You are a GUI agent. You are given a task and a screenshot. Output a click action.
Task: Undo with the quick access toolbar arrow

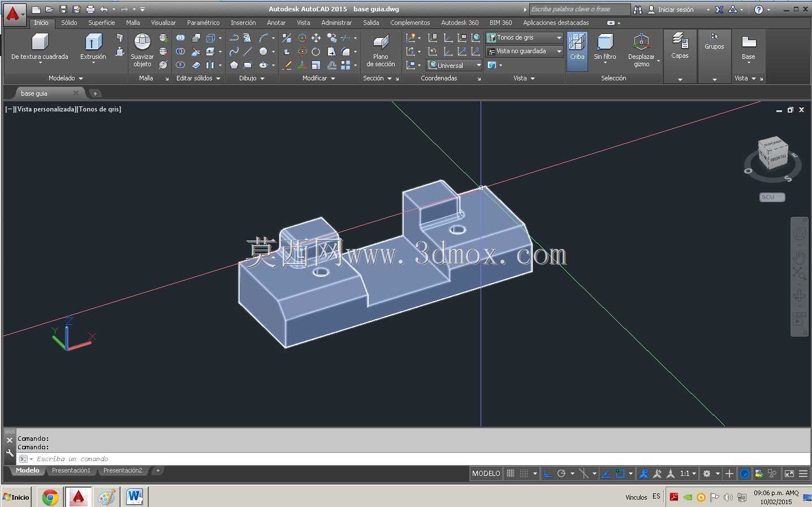(103, 9)
